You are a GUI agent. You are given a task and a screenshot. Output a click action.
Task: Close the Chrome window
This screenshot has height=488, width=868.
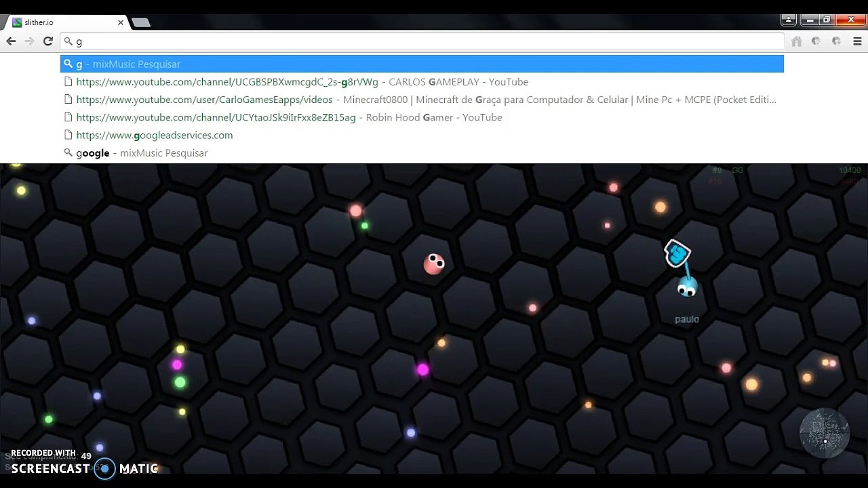tap(850, 20)
